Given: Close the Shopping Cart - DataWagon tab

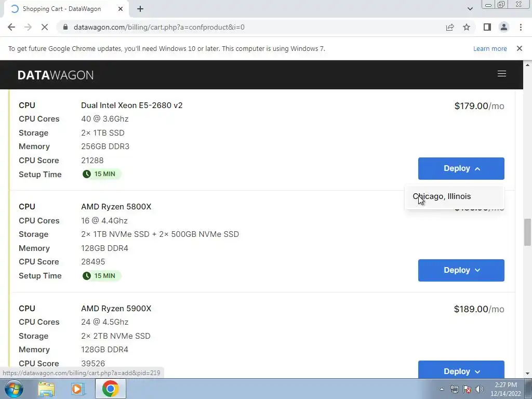Looking at the screenshot, I should 121,9.
